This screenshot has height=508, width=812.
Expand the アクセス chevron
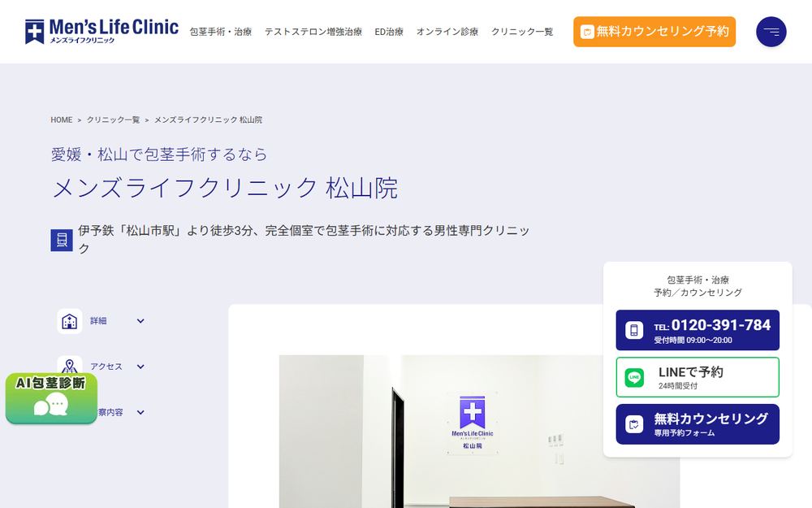click(140, 367)
